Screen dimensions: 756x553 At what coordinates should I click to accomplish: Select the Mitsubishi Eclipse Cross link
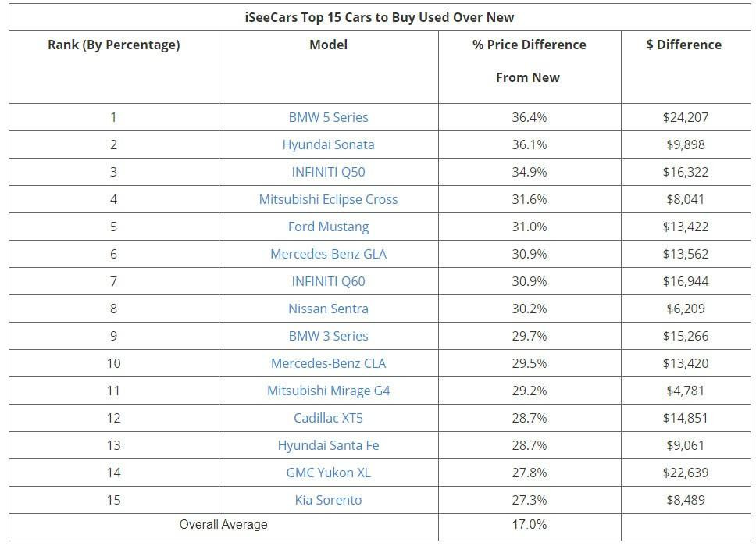(x=328, y=199)
